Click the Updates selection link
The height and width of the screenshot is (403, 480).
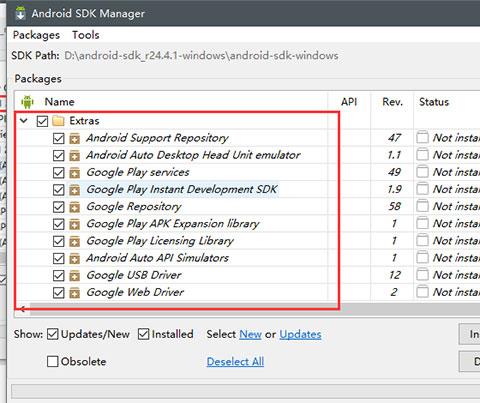[300, 335]
